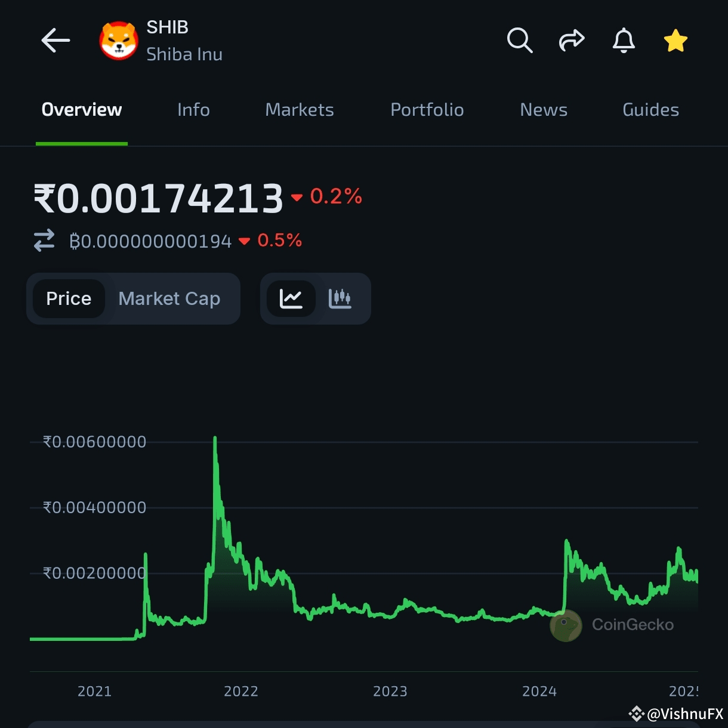The height and width of the screenshot is (728, 728).
Task: Open the News section
Action: pyautogui.click(x=543, y=110)
